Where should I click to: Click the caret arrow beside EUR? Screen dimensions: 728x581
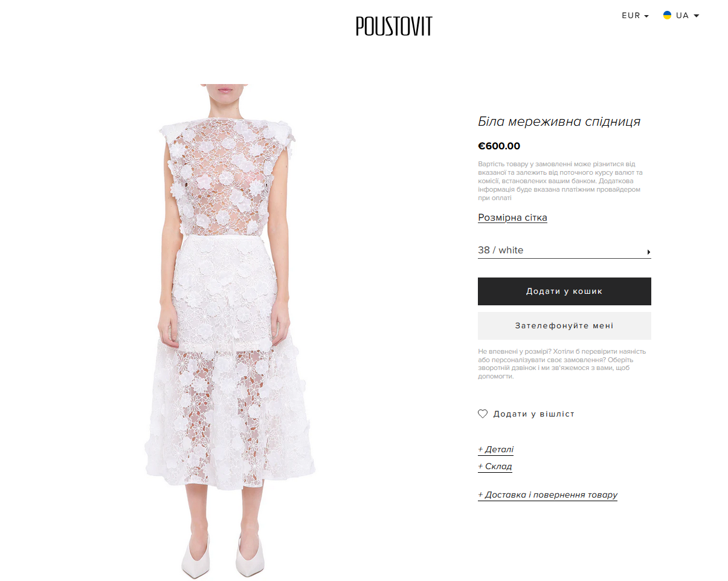(646, 16)
